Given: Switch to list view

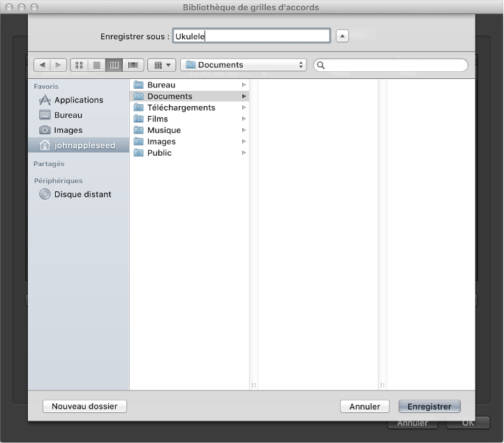Looking at the screenshot, I should [97, 65].
